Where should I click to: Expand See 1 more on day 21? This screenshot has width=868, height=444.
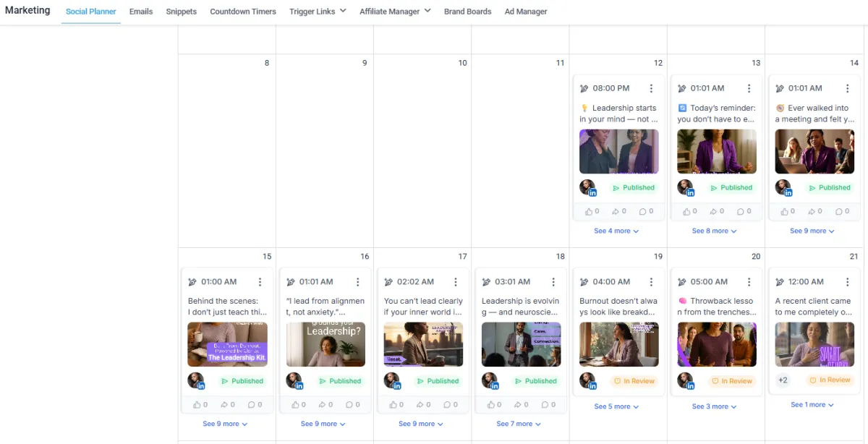(812, 405)
